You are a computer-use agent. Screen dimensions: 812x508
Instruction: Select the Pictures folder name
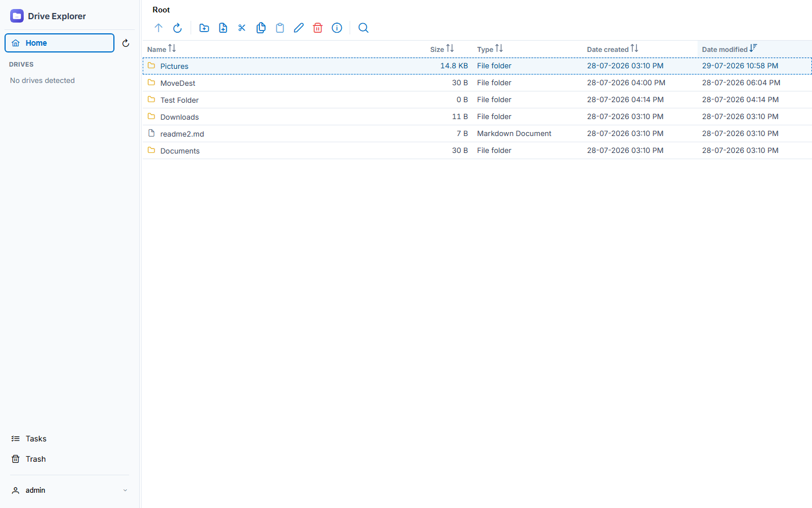click(x=174, y=66)
